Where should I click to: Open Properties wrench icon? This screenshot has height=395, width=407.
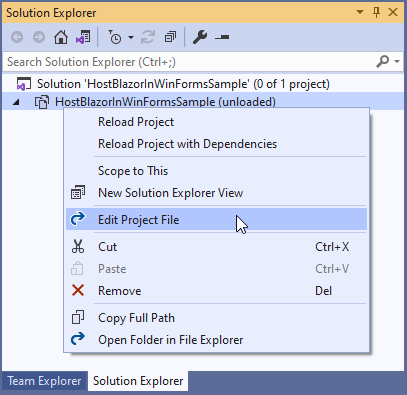(200, 37)
